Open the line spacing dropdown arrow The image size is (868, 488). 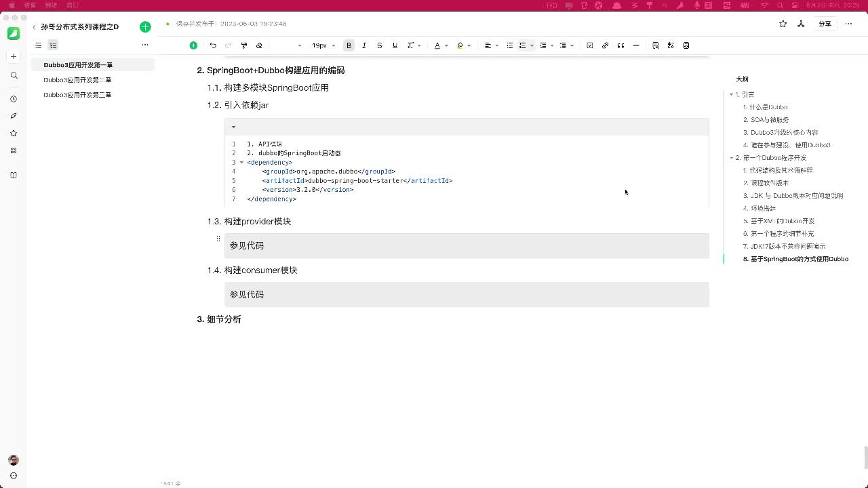point(572,45)
